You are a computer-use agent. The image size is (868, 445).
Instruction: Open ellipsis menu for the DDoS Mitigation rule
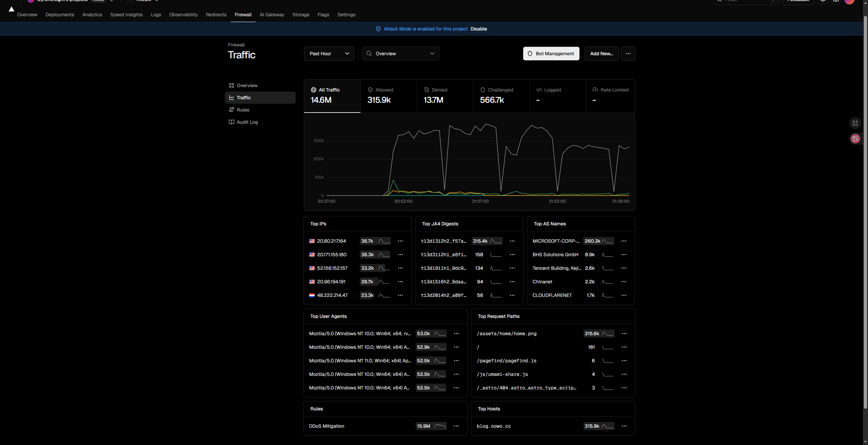click(x=456, y=426)
